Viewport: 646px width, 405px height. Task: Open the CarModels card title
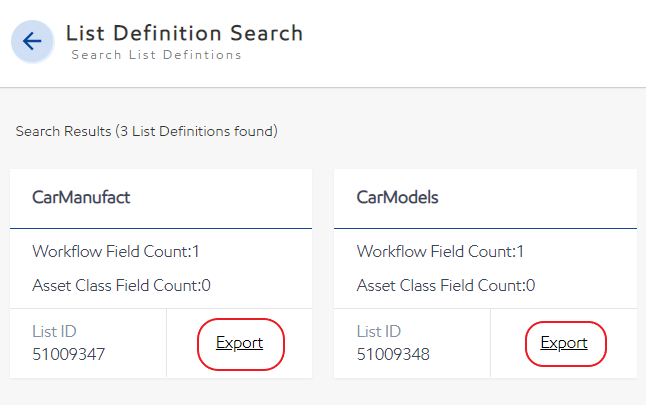[x=398, y=198]
